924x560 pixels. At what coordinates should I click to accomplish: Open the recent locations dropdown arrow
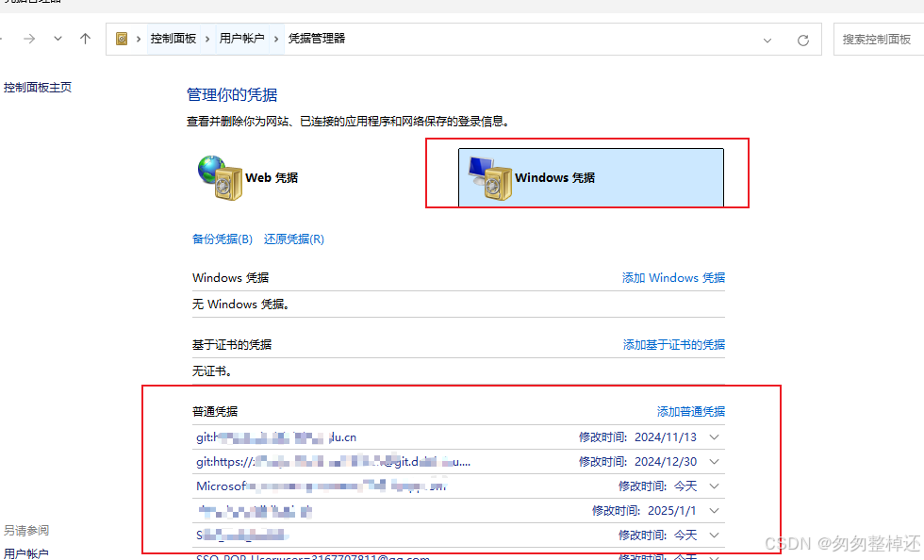(58, 39)
